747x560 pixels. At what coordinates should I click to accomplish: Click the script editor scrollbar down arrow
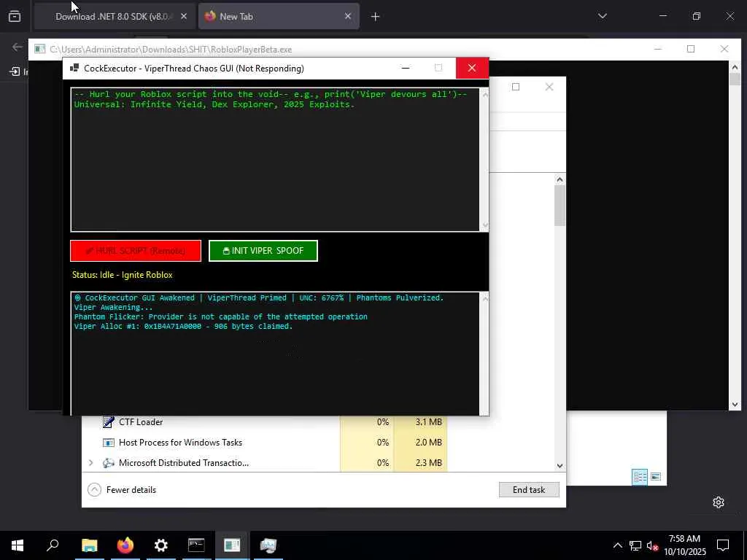[485, 225]
